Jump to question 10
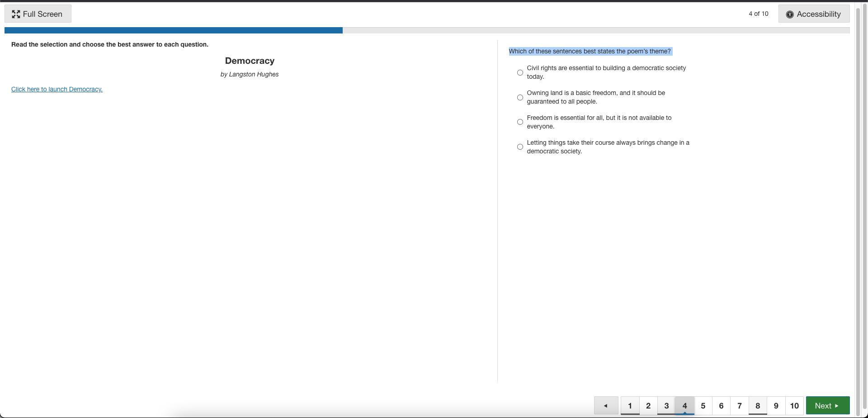Image resolution: width=868 pixels, height=418 pixels. click(794, 405)
